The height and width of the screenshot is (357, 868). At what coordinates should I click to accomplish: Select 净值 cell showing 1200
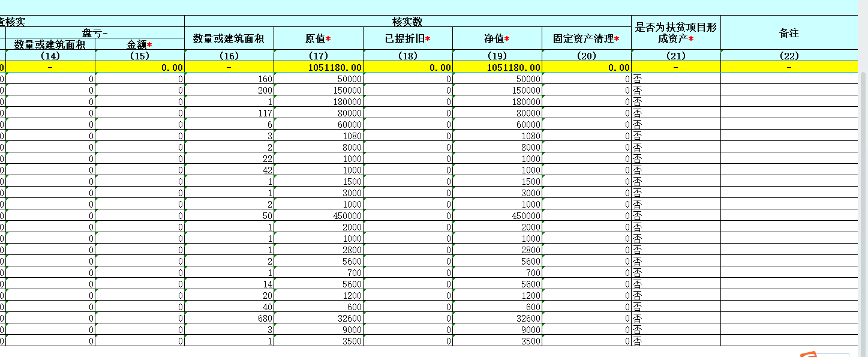click(x=497, y=295)
